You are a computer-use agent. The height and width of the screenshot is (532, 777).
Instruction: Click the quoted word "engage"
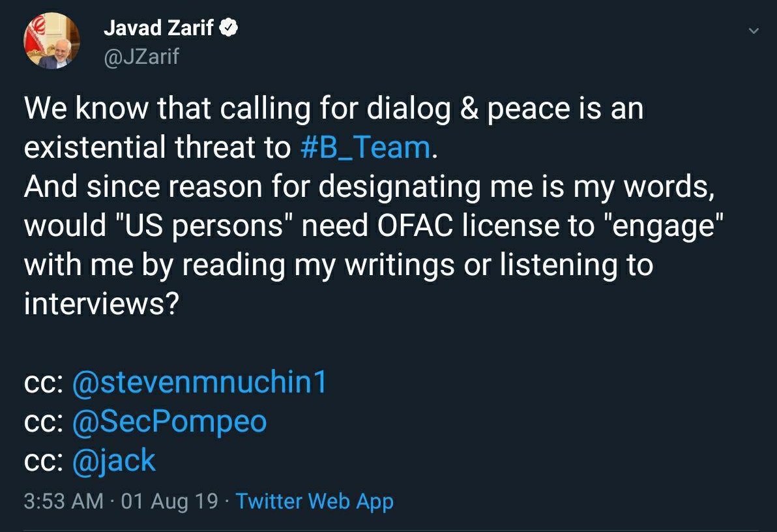(x=660, y=226)
